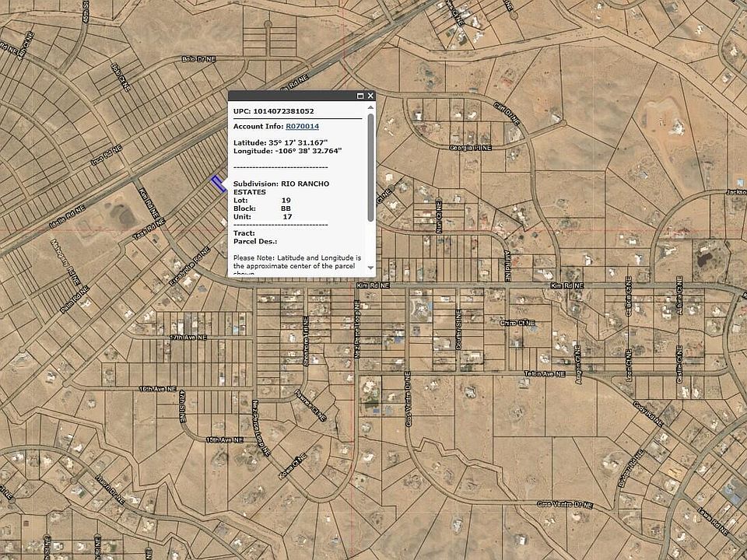Click the Block BB row
This screenshot has height=560, width=747.
pyautogui.click(x=262, y=208)
